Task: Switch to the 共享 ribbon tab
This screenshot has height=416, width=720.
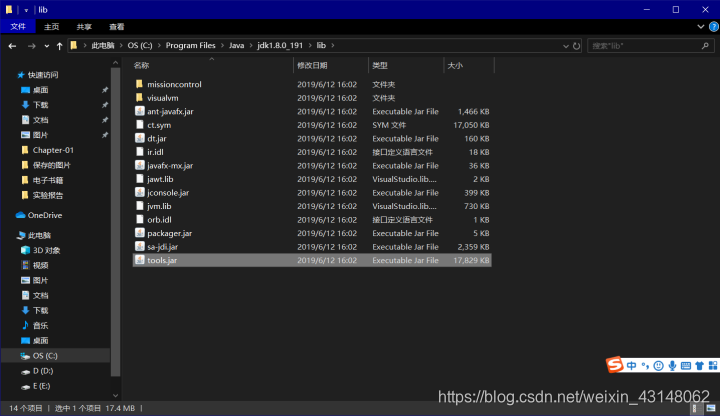Action: coord(84,27)
